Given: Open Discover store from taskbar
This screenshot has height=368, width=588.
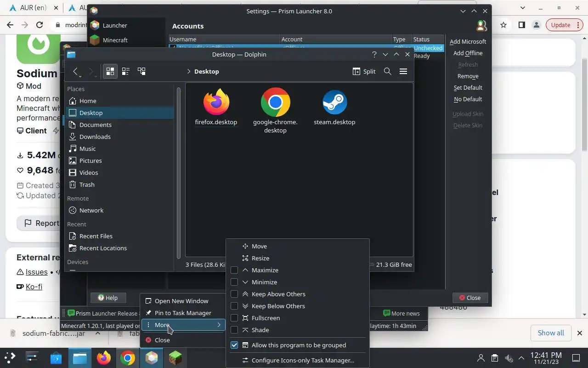Looking at the screenshot, I should click(56, 357).
